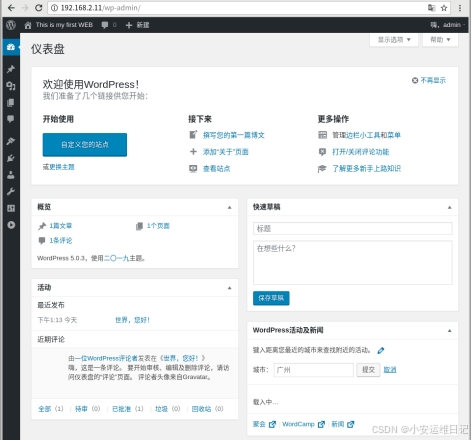Click the translate icon in address bar
The width and height of the screenshot is (472, 441).
pos(431,8)
